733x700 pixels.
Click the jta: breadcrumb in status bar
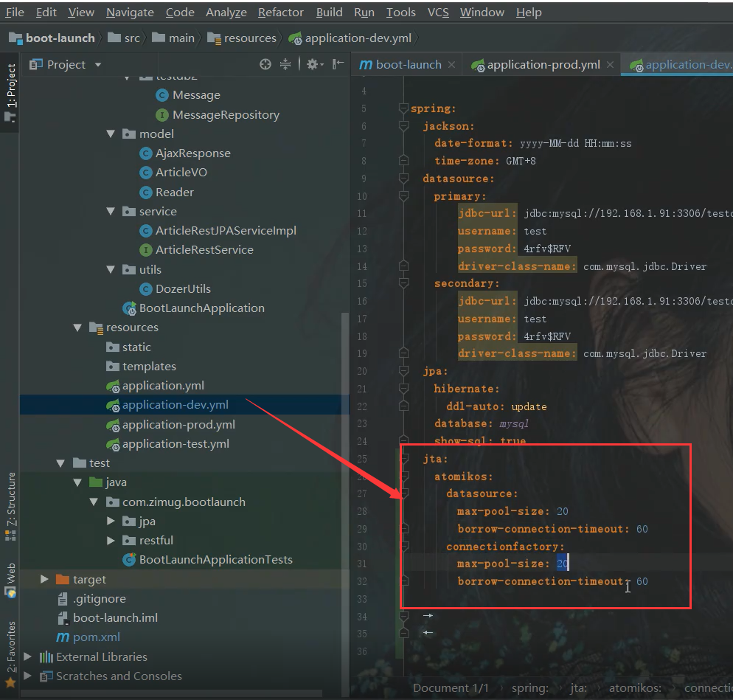(x=578, y=688)
